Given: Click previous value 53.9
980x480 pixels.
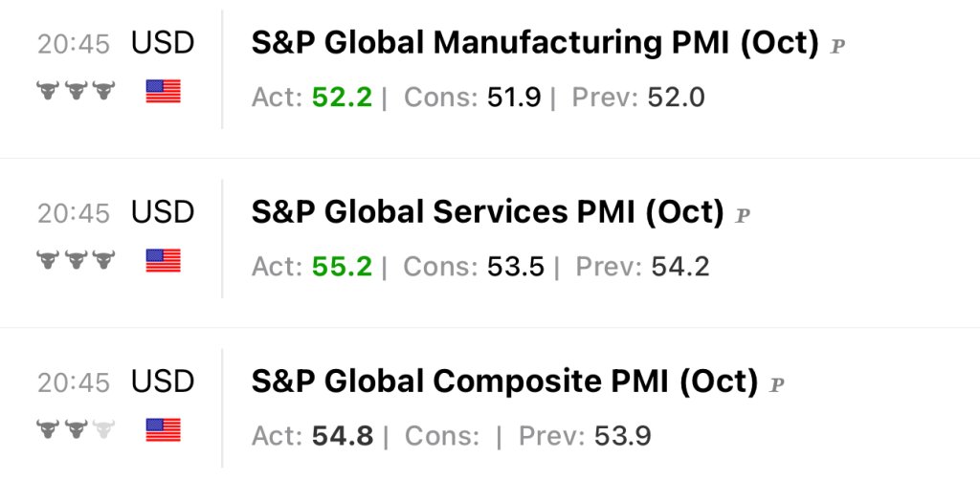Looking at the screenshot, I should (623, 436).
